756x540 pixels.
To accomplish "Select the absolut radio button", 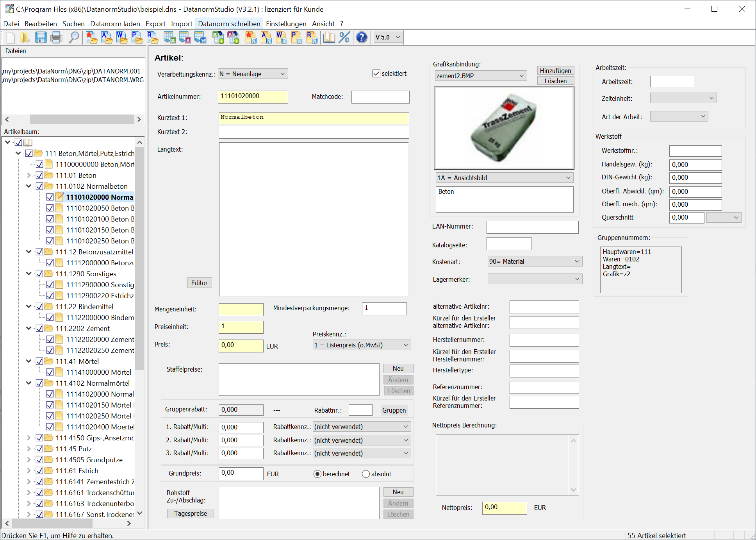I will 366,474.
